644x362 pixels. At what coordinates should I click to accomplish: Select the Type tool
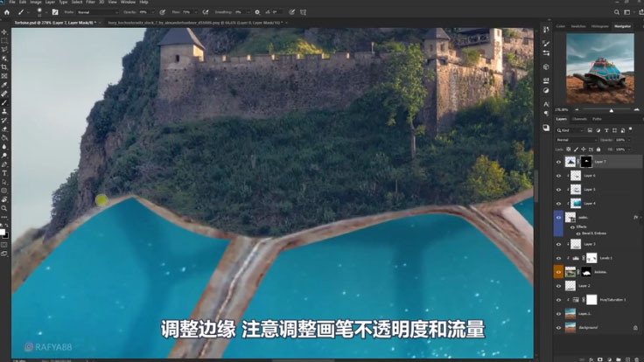coord(4,173)
